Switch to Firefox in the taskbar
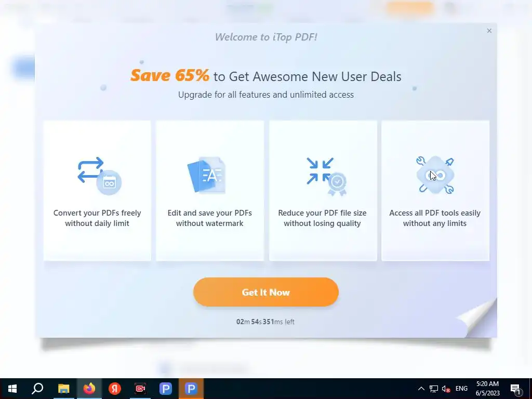532x399 pixels. (89, 389)
